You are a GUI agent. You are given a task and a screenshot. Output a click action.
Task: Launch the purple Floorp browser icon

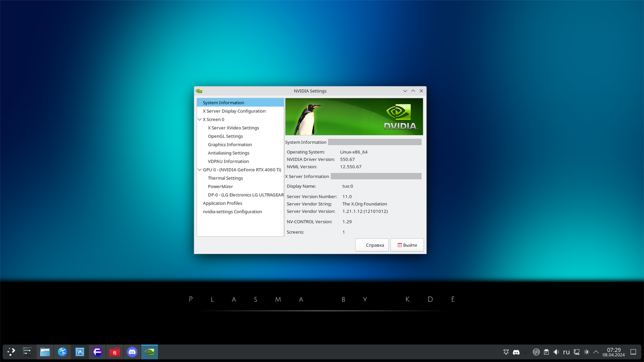[x=97, y=352]
